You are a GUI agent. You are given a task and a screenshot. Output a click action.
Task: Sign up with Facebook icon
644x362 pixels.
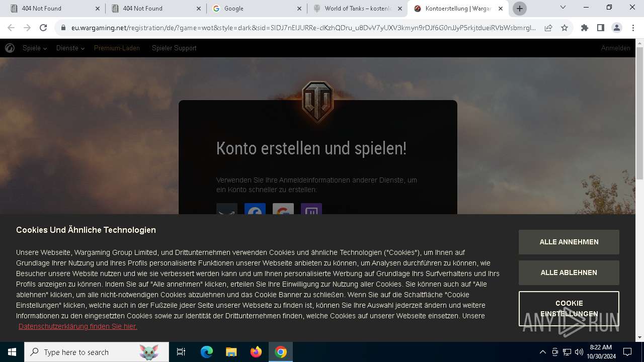pos(255,209)
